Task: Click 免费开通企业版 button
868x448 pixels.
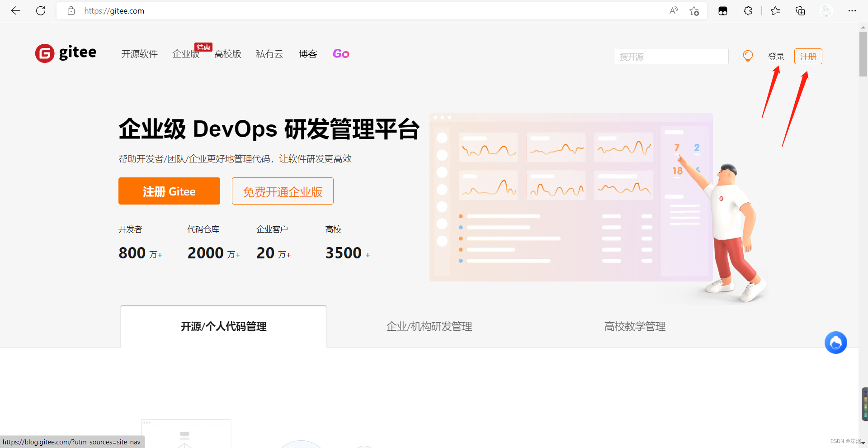Action: pos(283,191)
